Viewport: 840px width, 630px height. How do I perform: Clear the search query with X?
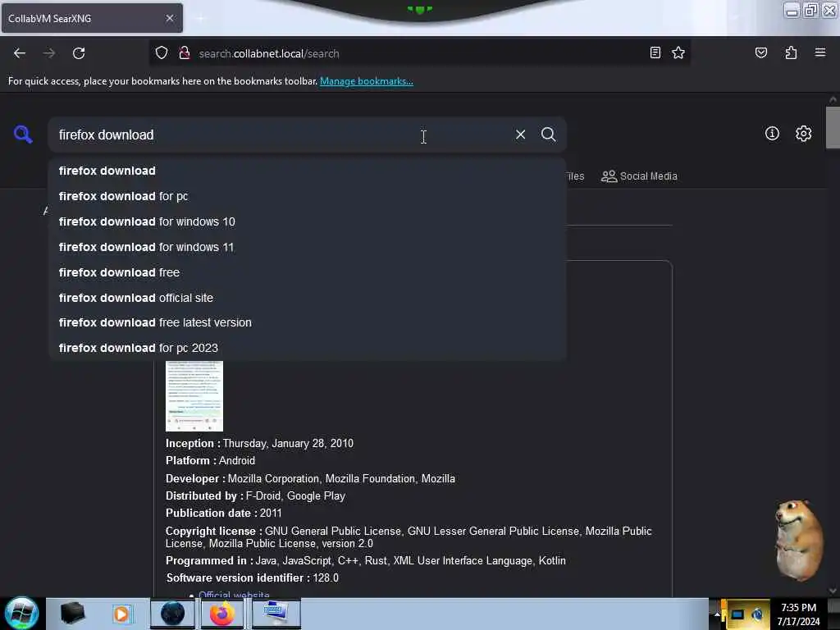[x=520, y=135]
